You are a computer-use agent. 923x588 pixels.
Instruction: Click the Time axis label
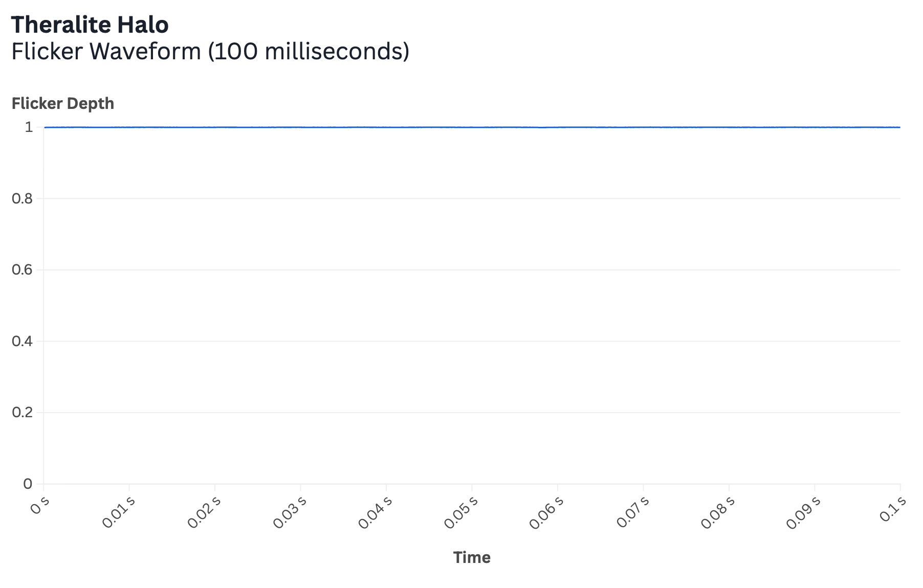(472, 557)
